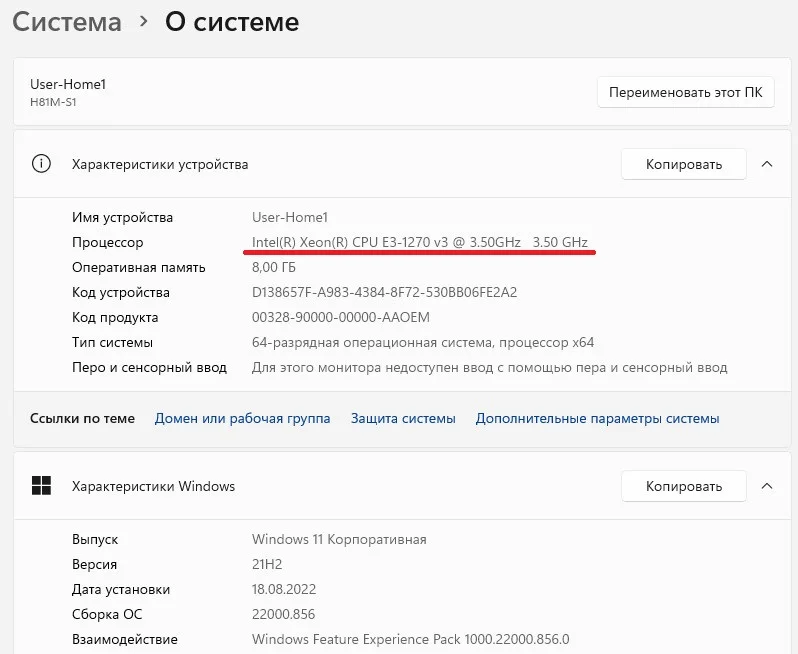Select OS build value 22000.856

[283, 614]
